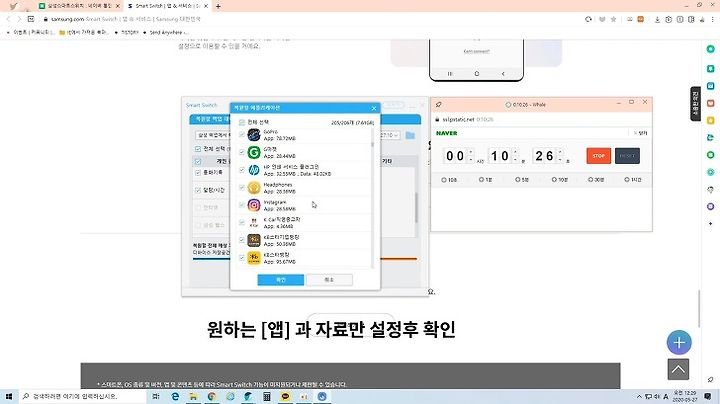Click the seconds stepper on the timer

coord(560,156)
